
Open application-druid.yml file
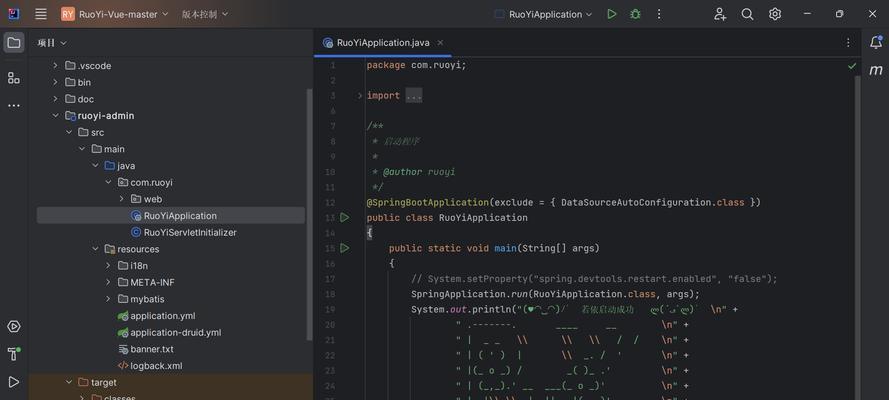tap(170, 333)
